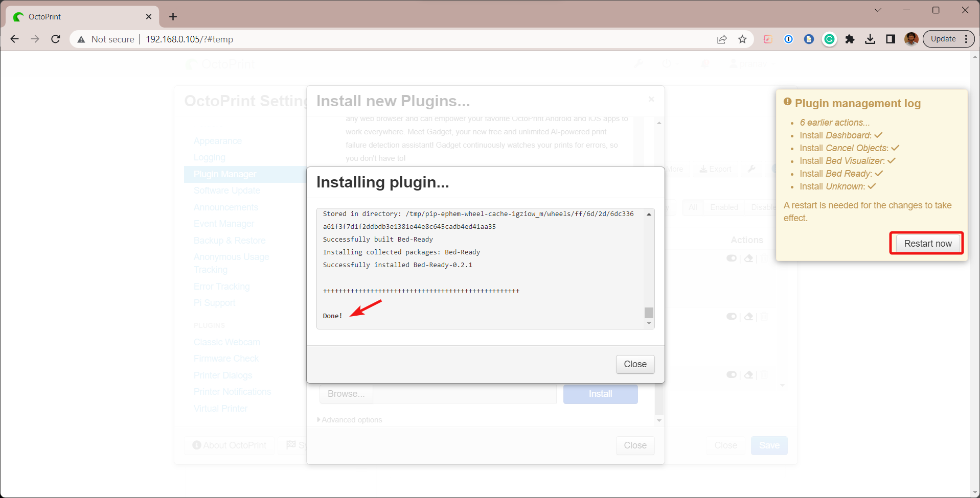980x498 pixels.
Task: Open Printer Dialogs plugin settings
Action: click(x=223, y=375)
